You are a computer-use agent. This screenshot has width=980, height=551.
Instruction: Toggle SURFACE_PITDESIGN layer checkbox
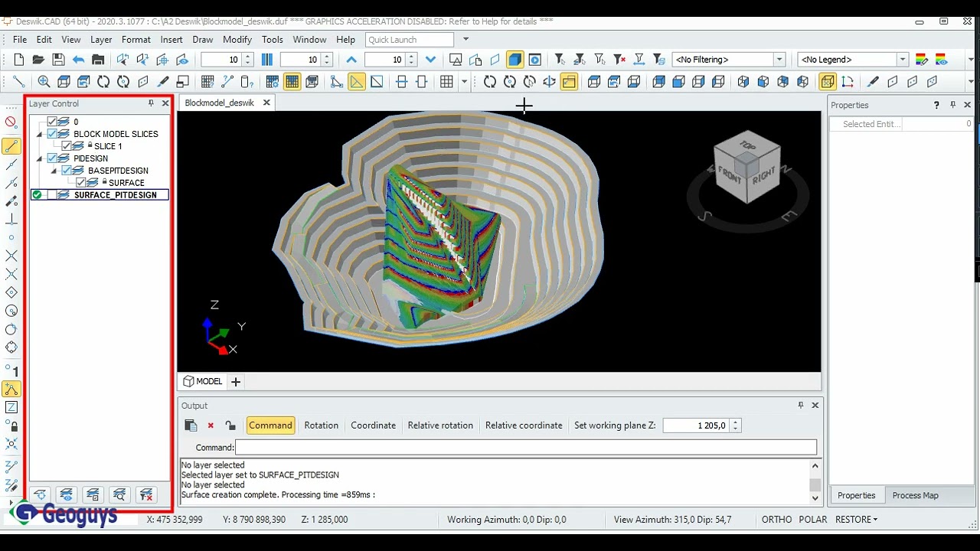pos(52,195)
